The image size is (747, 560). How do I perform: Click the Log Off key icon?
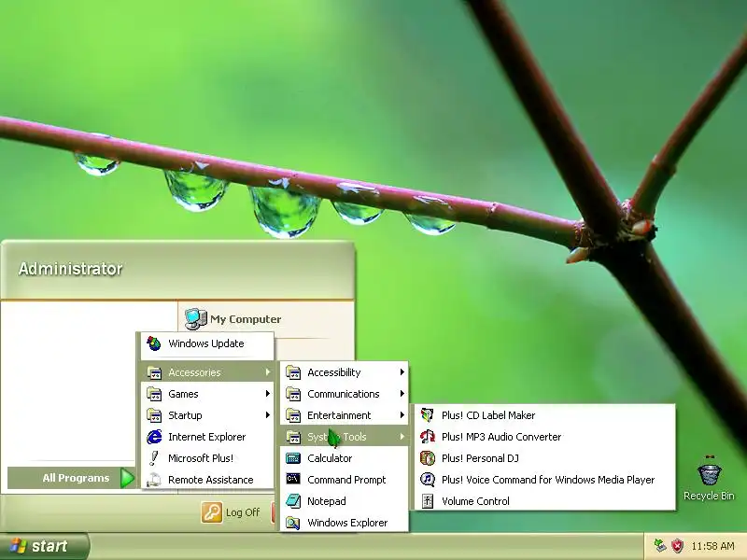[212, 512]
